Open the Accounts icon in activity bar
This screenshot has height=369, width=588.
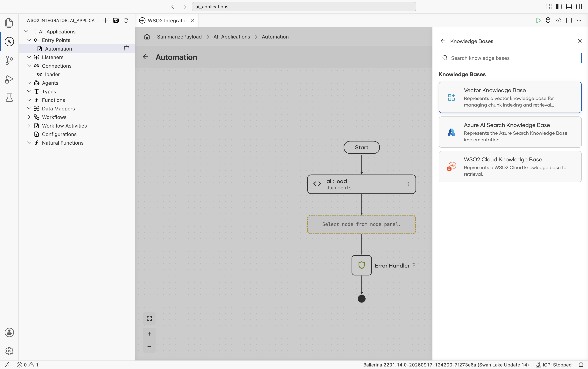coord(9,332)
